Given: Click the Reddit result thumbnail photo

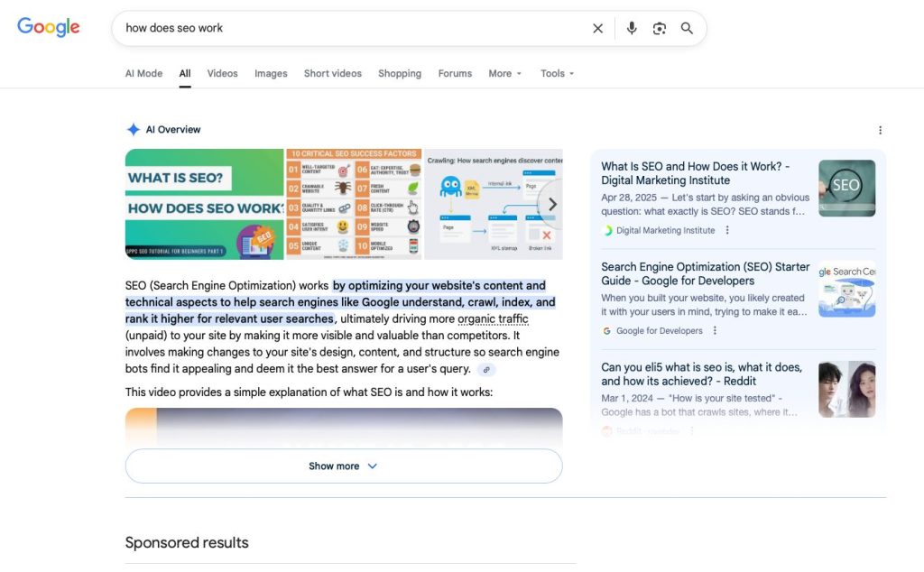Looking at the screenshot, I should point(846,390).
